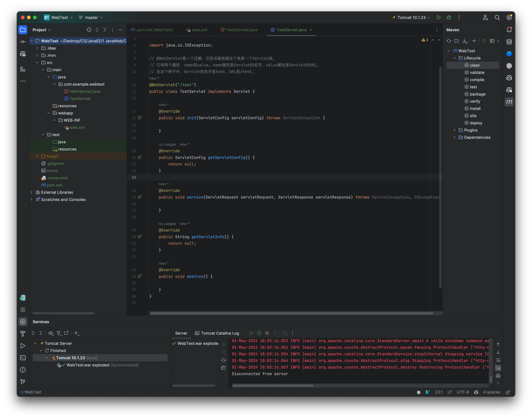Screen dimensions: 532x419
Task: Open Maven tool window icon
Action: [x=509, y=102]
